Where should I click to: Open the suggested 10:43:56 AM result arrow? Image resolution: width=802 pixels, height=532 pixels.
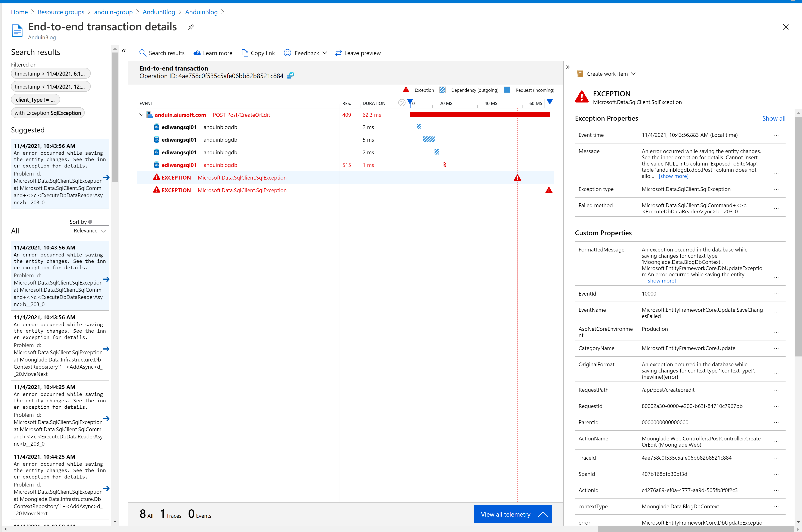107,178
